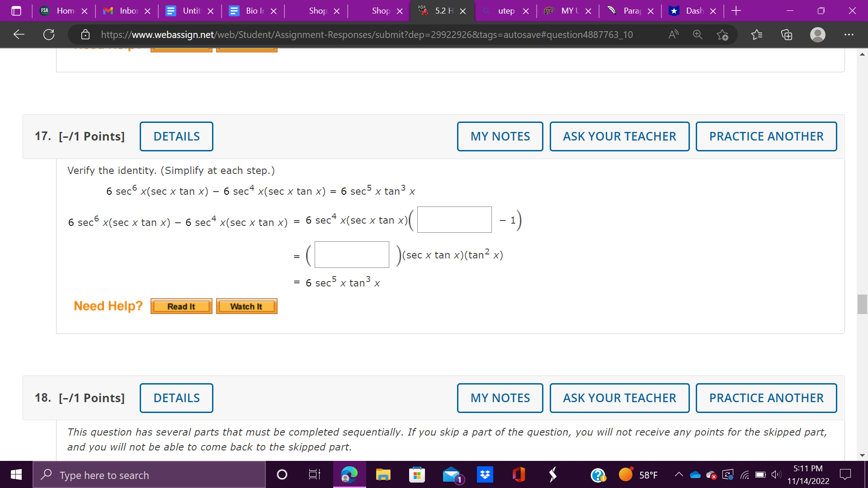The height and width of the screenshot is (488, 868).
Task: Expand the hidden icons chevron in system tray
Action: 679,474
